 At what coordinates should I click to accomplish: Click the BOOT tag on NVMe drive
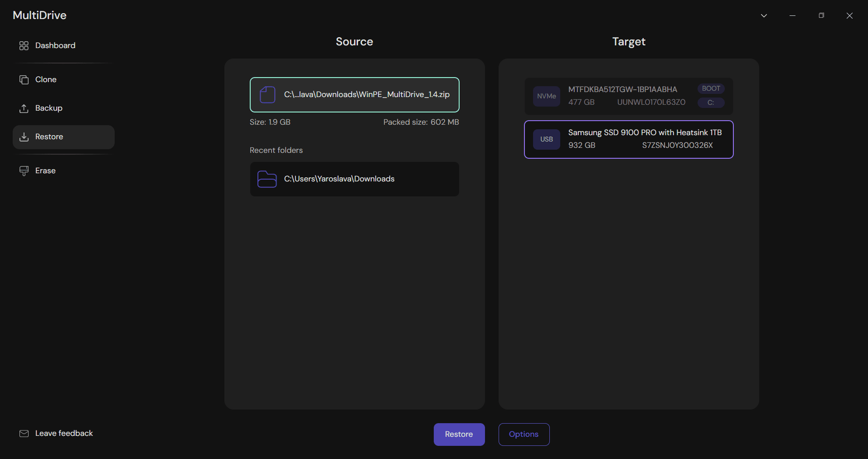click(x=711, y=88)
